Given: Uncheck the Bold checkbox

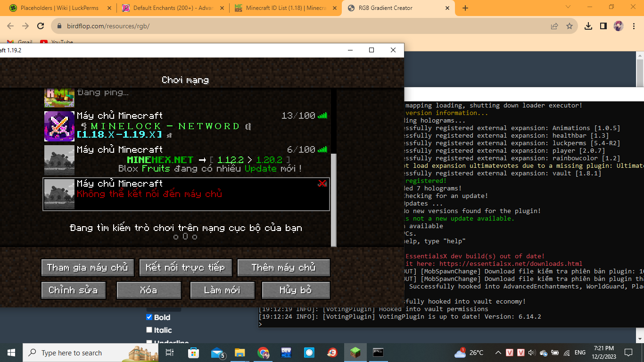Looking at the screenshot, I should pos(149,317).
